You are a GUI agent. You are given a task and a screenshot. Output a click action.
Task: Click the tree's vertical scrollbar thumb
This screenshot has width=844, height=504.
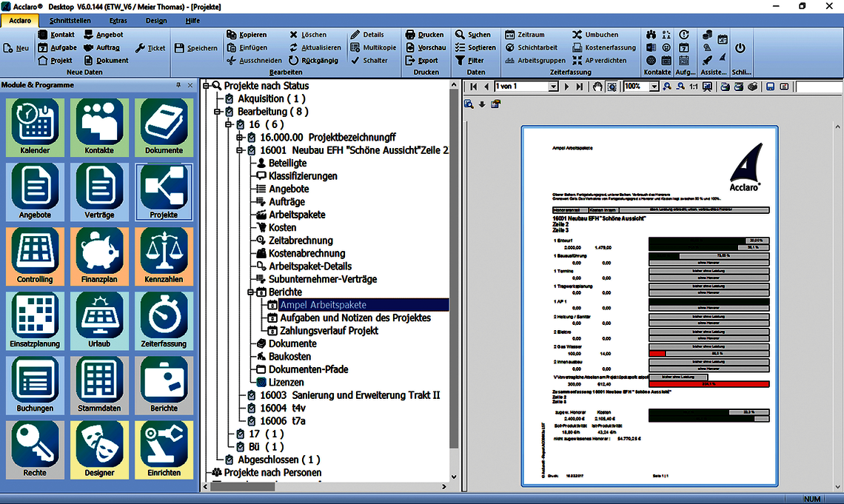(x=454, y=269)
